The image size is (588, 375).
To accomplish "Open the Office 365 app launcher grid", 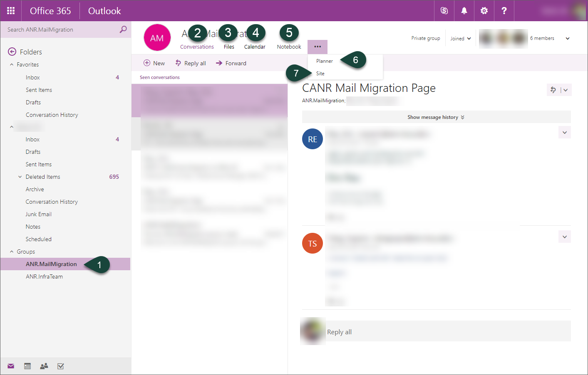I will (x=11, y=11).
